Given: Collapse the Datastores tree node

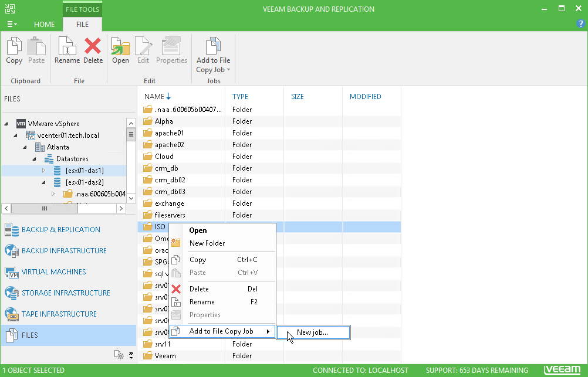Looking at the screenshot, I should pyautogui.click(x=34, y=159).
